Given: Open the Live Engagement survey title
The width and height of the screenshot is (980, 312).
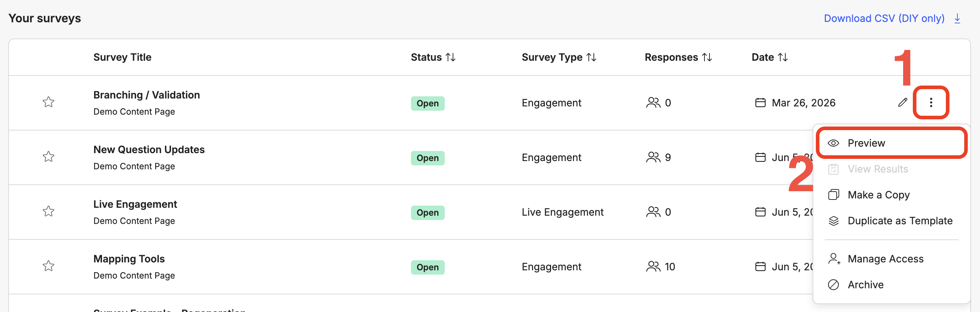Looking at the screenshot, I should (x=135, y=204).
